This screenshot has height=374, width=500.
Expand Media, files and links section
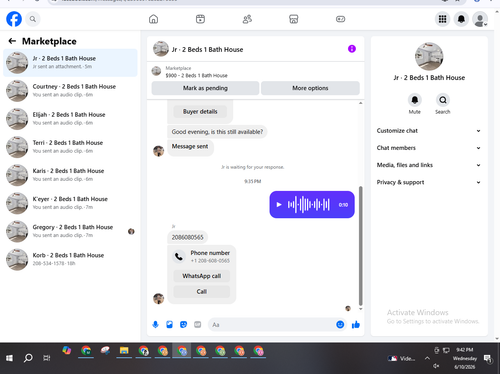click(429, 165)
